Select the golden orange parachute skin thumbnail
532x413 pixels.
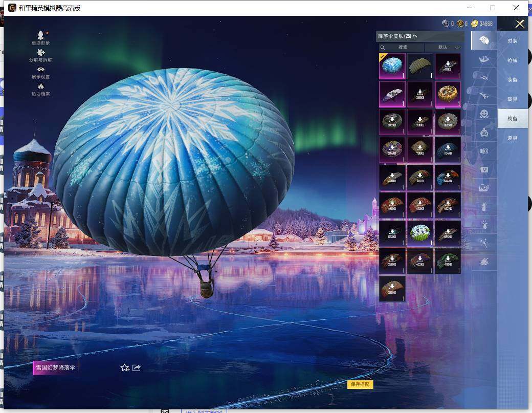pyautogui.click(x=448, y=94)
